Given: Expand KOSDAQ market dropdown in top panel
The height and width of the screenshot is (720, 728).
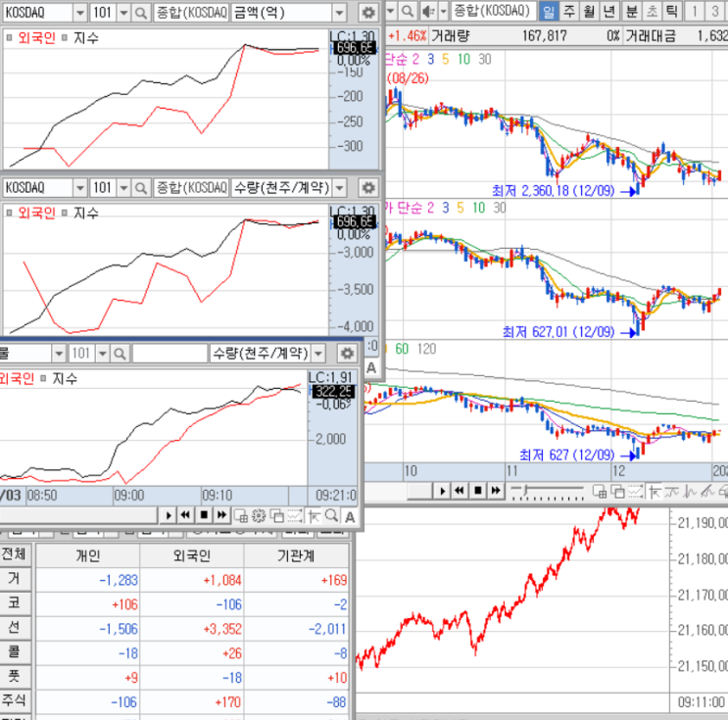Looking at the screenshot, I should click(80, 13).
